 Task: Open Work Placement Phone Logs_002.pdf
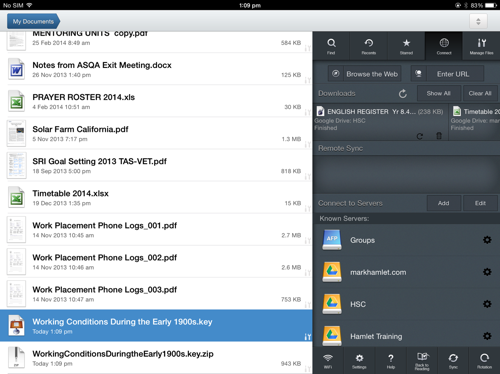(156, 262)
